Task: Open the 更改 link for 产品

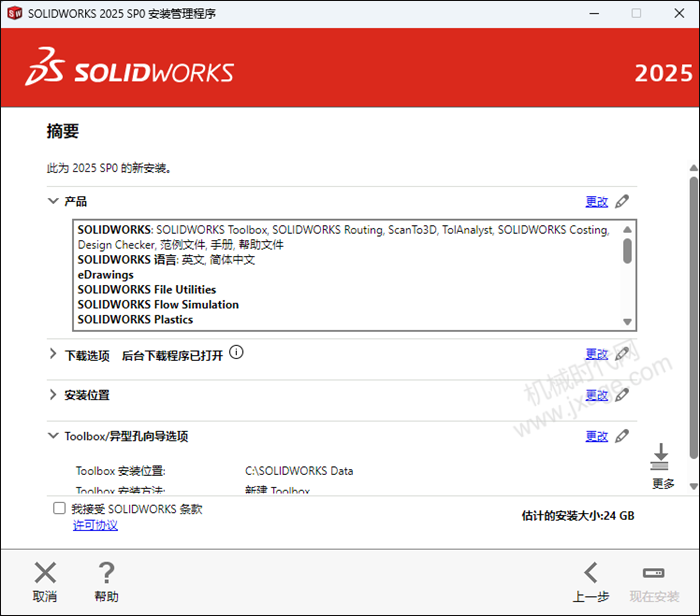Action: (597, 202)
